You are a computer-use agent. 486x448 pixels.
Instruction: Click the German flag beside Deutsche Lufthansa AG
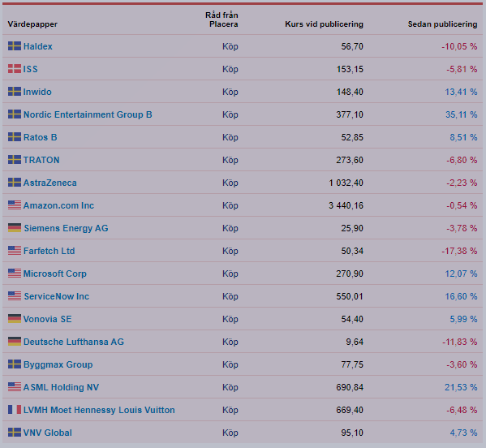click(x=15, y=342)
